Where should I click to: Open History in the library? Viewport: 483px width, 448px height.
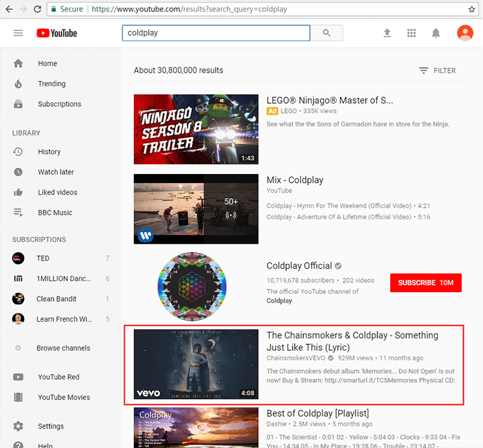tap(50, 151)
